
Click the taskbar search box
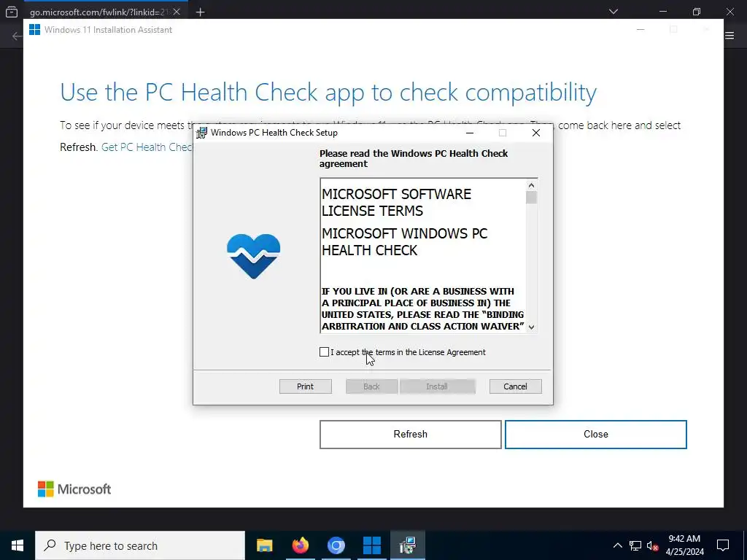pos(140,545)
